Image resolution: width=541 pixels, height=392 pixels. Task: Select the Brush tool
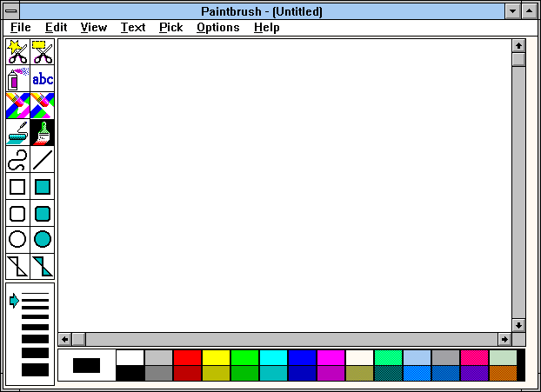click(x=43, y=132)
